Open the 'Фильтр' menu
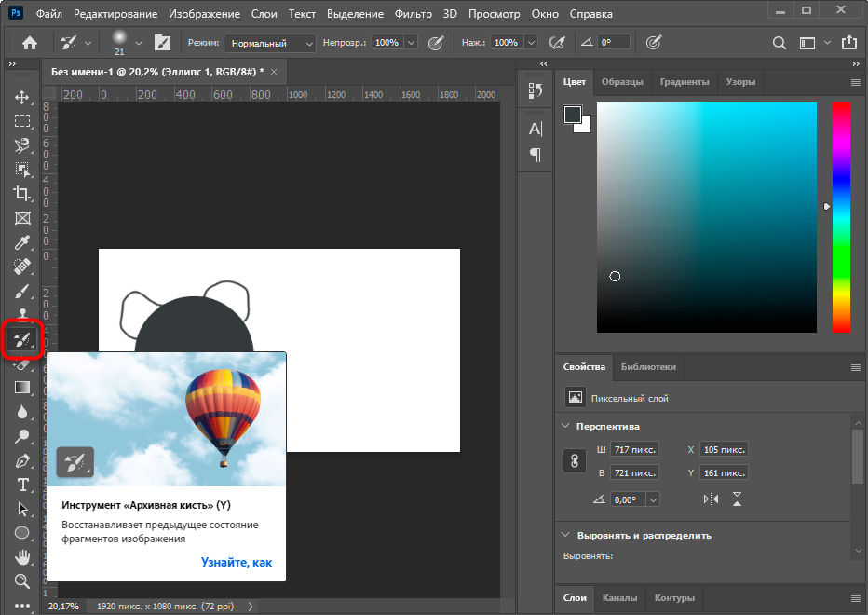The image size is (868, 615). click(413, 15)
